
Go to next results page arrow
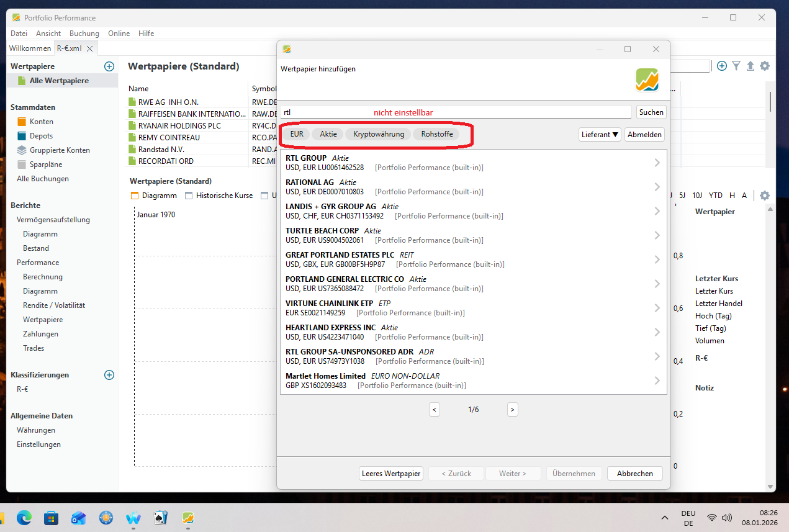point(512,410)
